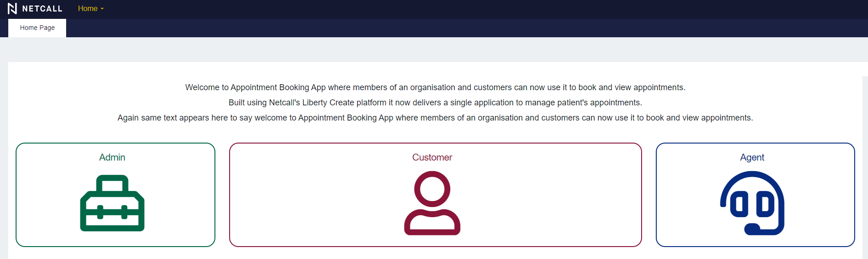Select the Agent card title text
This screenshot has width=868, height=259.
(752, 157)
